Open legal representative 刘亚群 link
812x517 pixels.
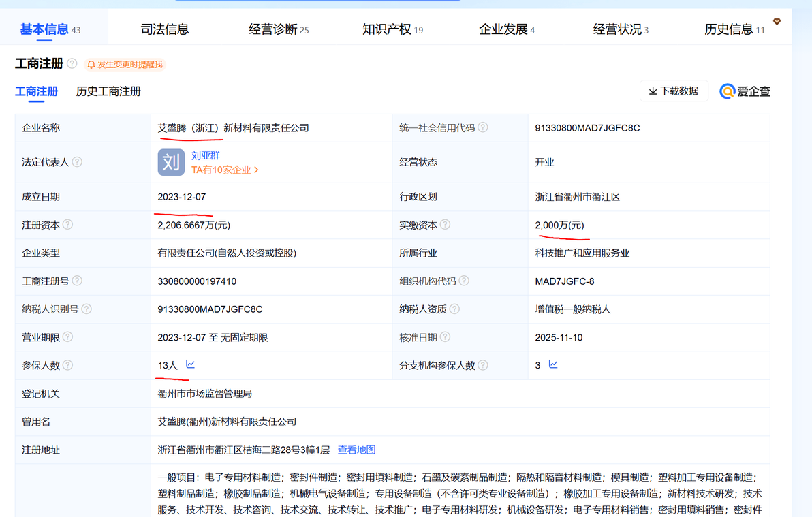[206, 155]
